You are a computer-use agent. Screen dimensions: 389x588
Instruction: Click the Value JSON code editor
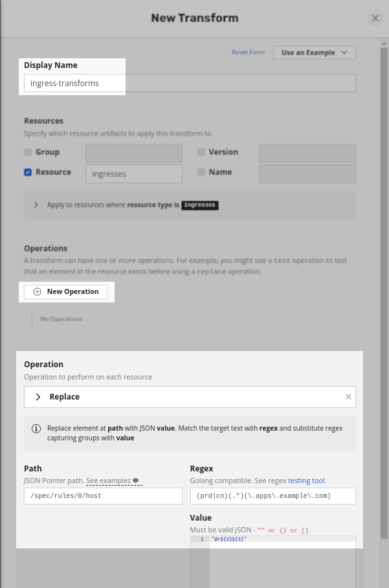[273, 561]
